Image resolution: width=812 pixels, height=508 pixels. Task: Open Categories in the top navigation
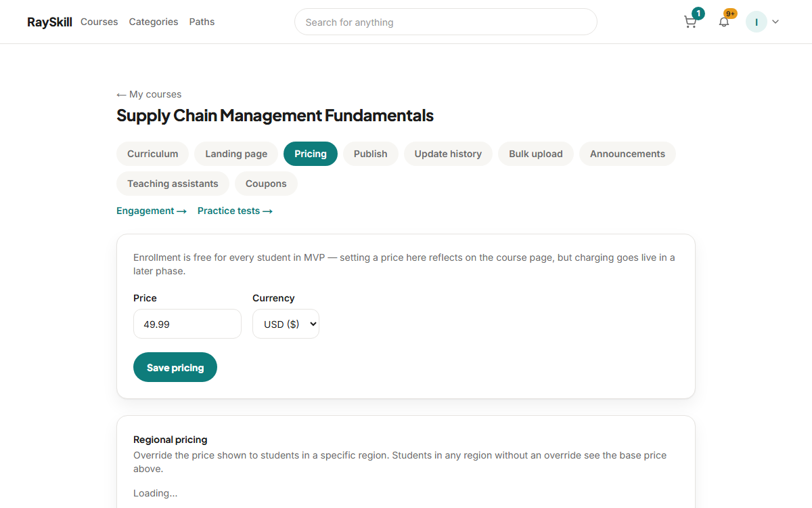coord(154,22)
